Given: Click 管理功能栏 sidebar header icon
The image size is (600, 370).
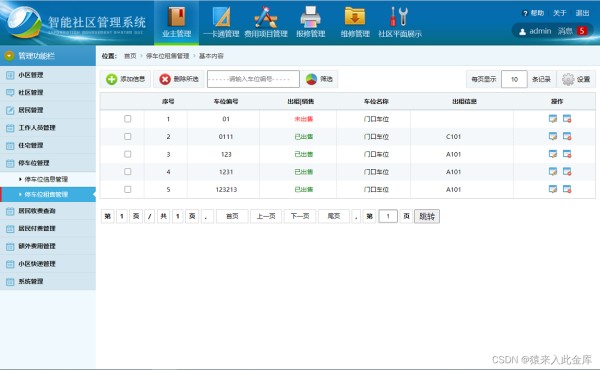Looking at the screenshot, I should pyautogui.click(x=9, y=56).
